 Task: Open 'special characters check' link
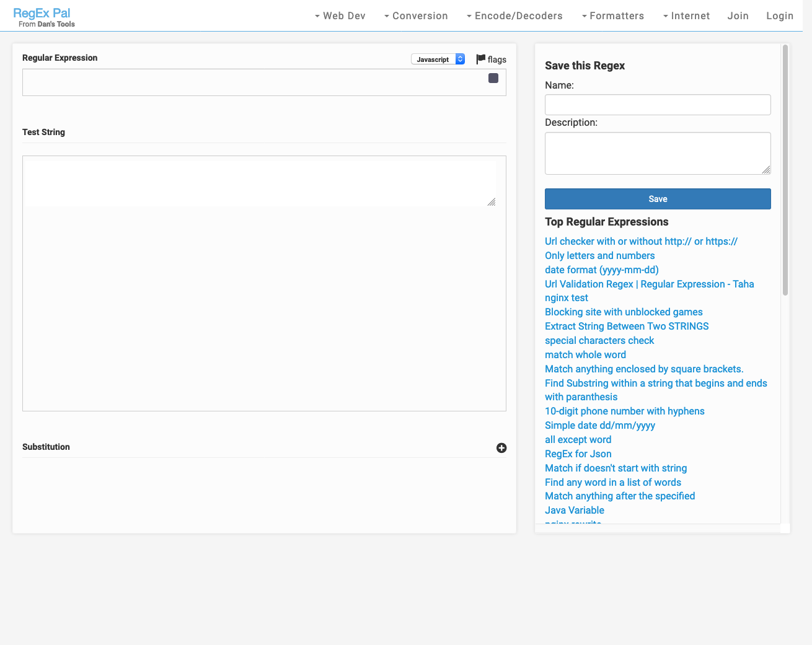599,341
